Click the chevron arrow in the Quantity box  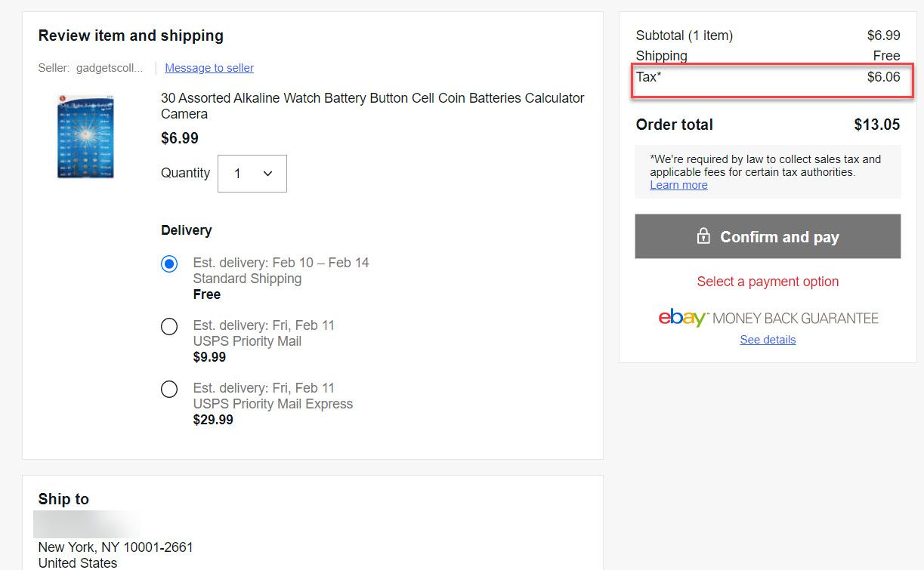pyautogui.click(x=267, y=174)
